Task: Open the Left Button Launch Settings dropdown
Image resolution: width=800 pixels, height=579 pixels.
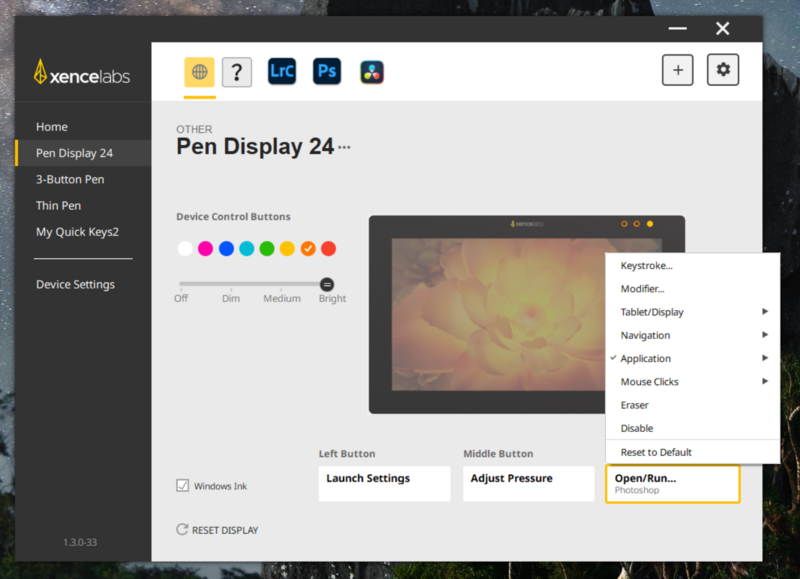Action: 384,483
